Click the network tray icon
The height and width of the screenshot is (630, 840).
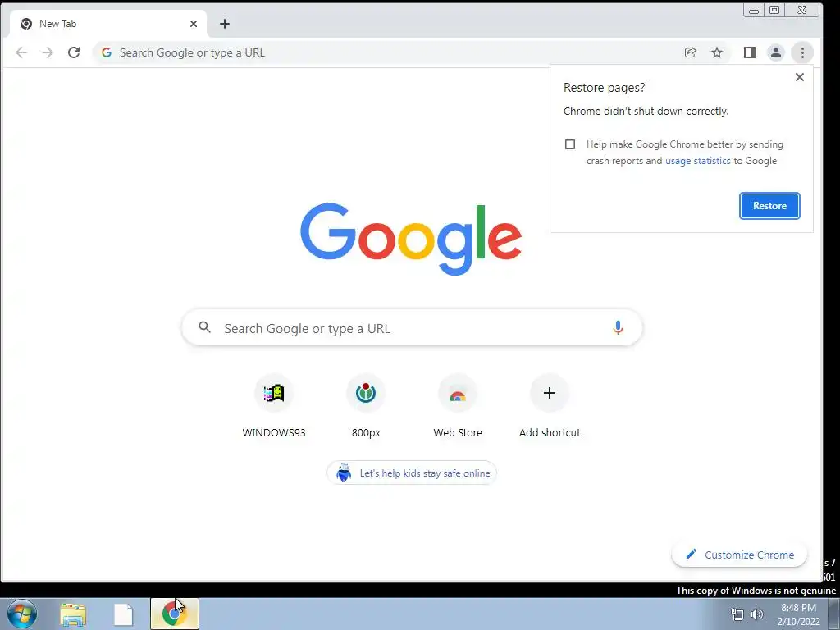pos(737,615)
